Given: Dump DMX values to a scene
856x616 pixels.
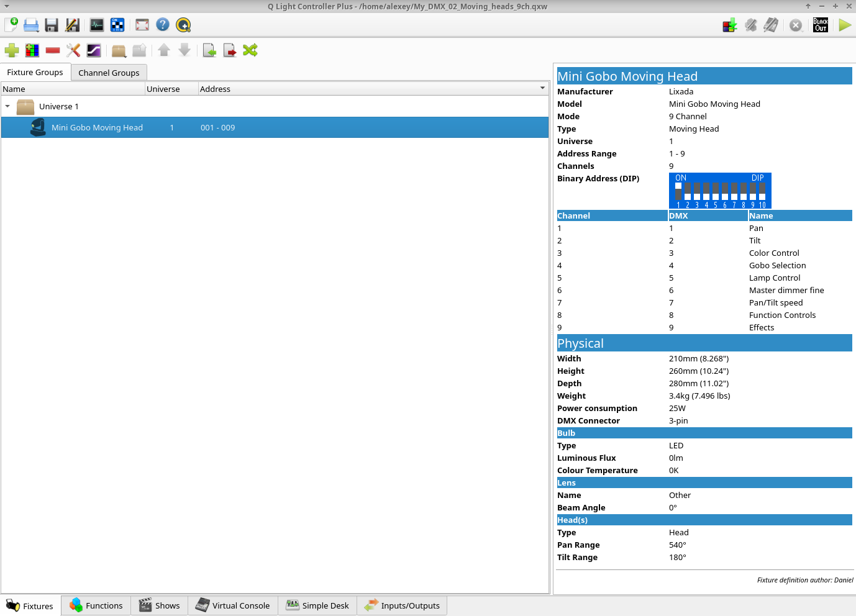Looking at the screenshot, I should tap(730, 25).
